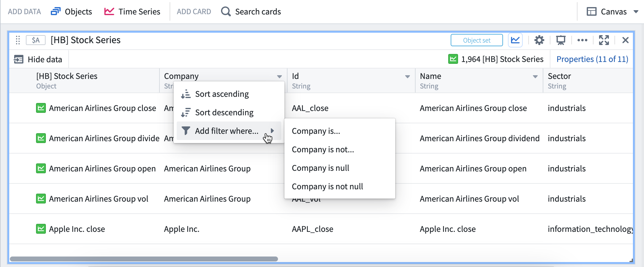Click the horizontal scrollbar thumb
Screen dimensions: 644x267
point(144,259)
